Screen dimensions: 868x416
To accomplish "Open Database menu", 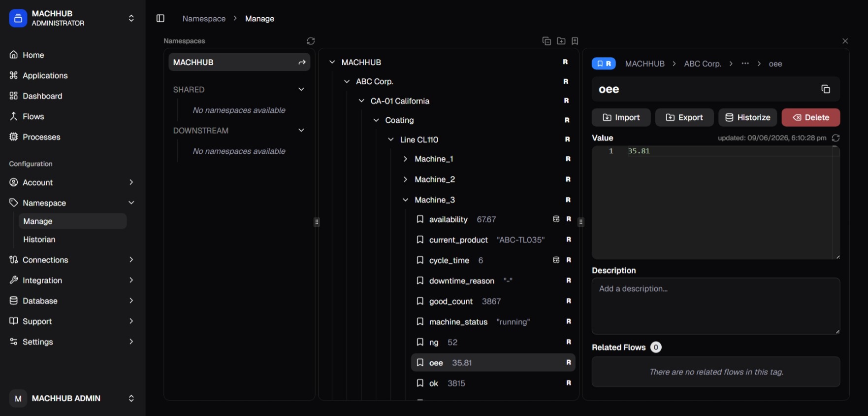I will (x=72, y=301).
